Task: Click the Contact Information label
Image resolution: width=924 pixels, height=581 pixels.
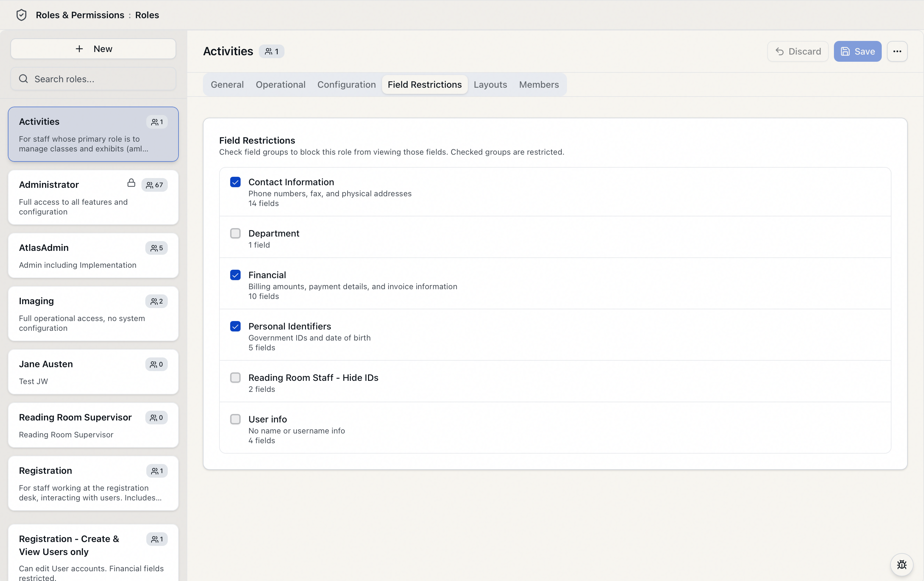Action: click(291, 182)
